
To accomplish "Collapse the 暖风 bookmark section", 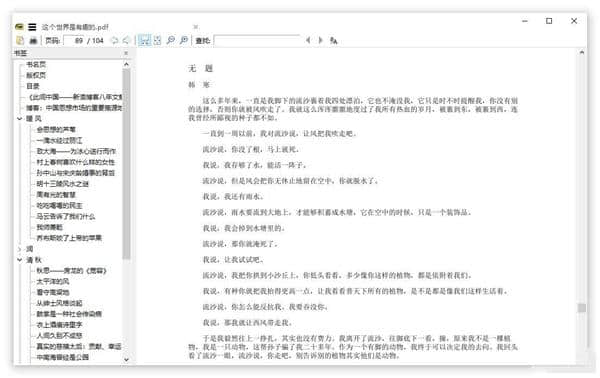I will coord(20,119).
